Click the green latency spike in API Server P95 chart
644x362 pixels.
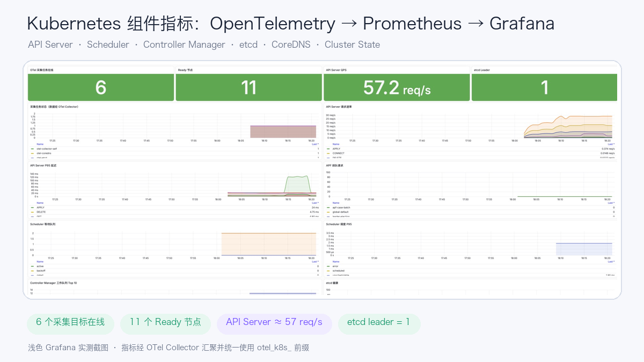298,184
